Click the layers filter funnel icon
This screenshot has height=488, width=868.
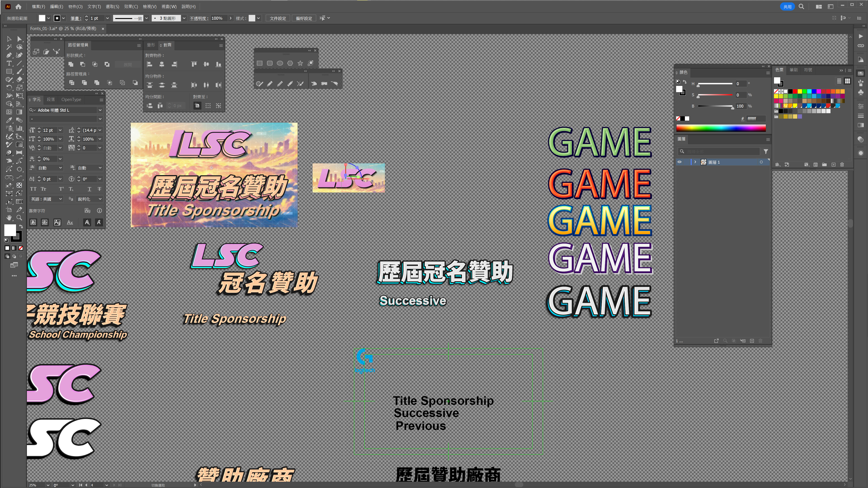(x=766, y=152)
